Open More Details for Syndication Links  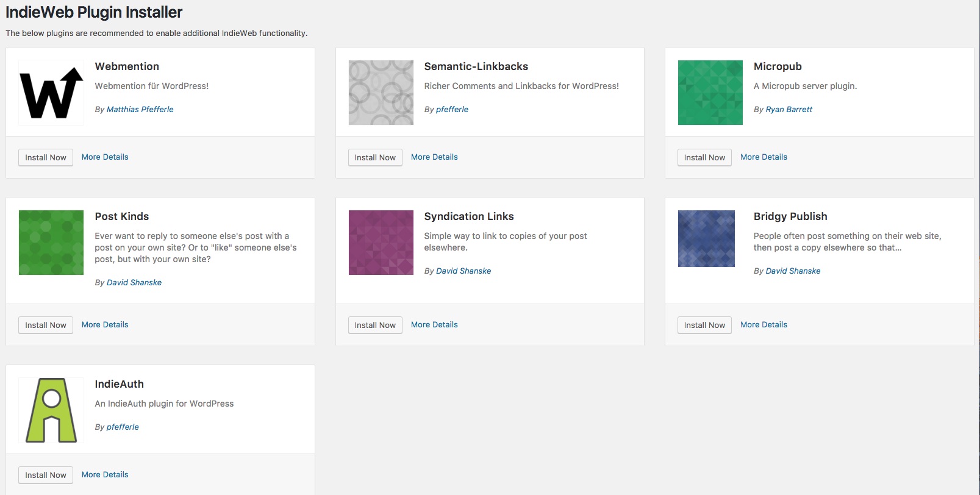(x=434, y=324)
